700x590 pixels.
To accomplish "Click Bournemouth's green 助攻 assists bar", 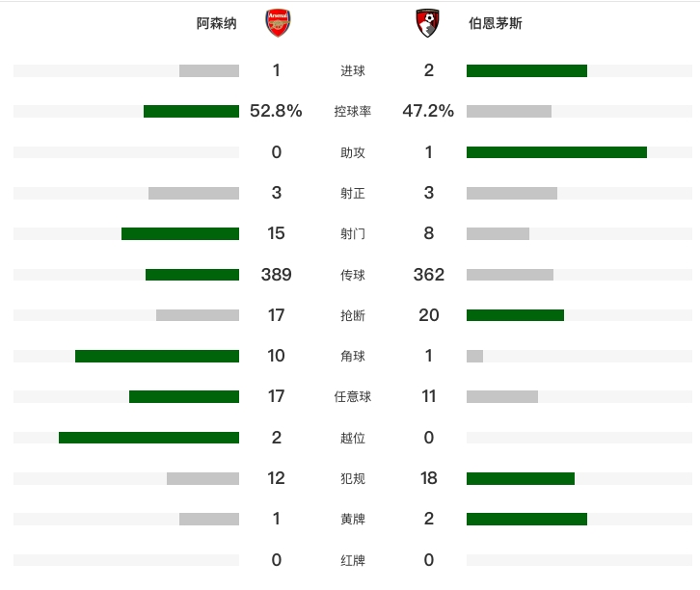I will click(556, 152).
